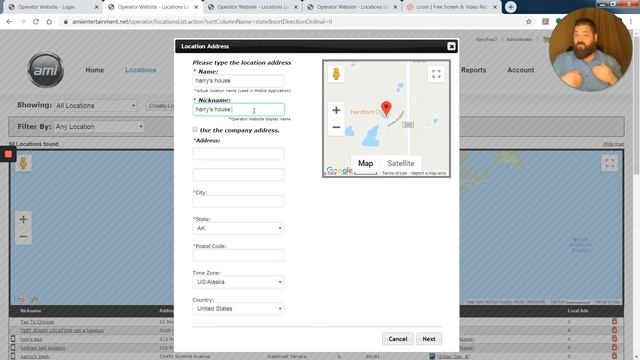Open the Time Zone dropdown
640x360 pixels.
click(238, 282)
